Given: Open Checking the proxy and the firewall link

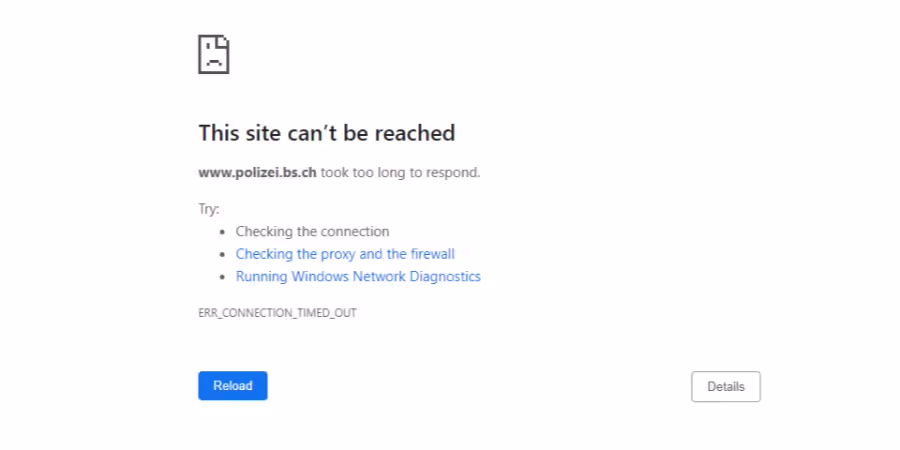Looking at the screenshot, I should [345, 254].
